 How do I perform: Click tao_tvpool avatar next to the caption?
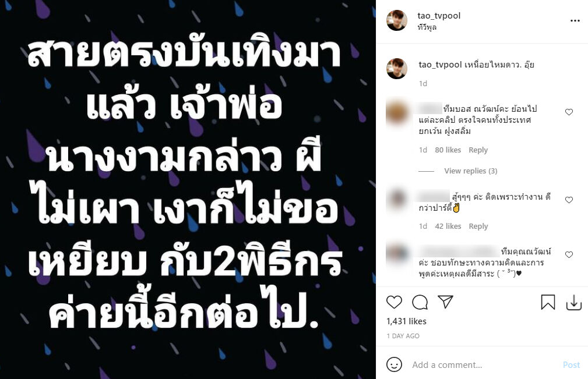pos(397,69)
